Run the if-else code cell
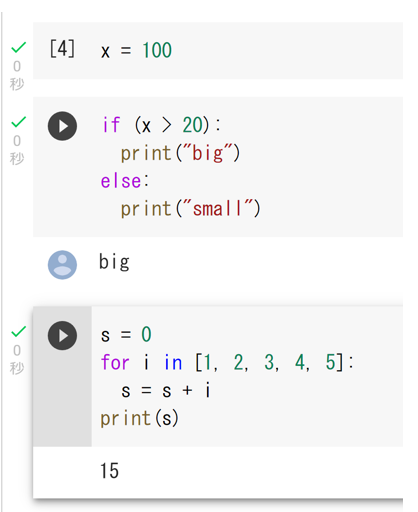Image resolution: width=418 pixels, height=512 pixels. point(62,126)
